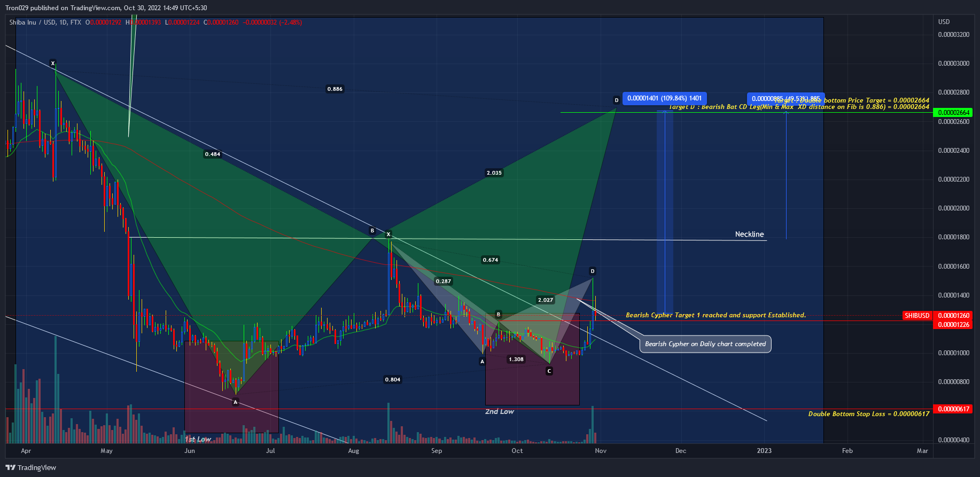Click the Neckline annotation text
This screenshot has width=980, height=477.
coord(750,234)
